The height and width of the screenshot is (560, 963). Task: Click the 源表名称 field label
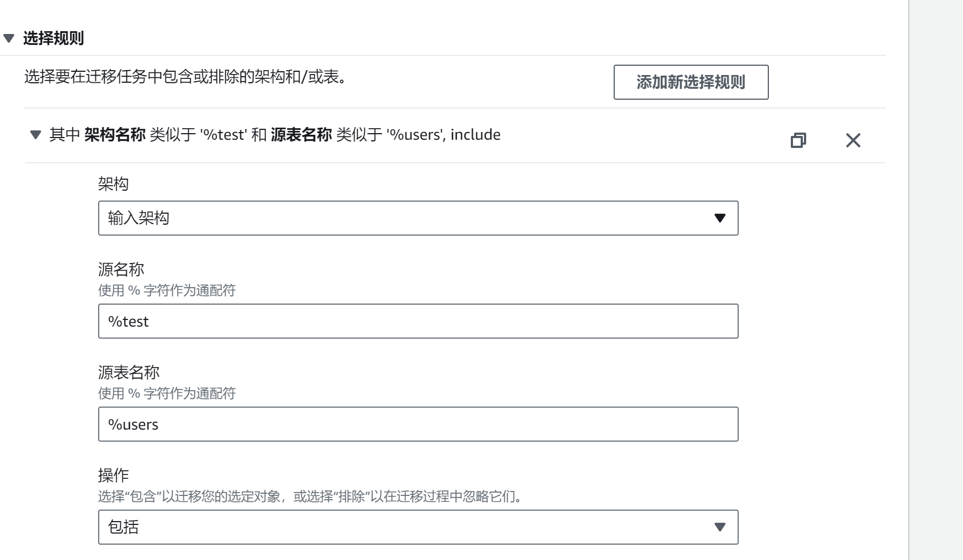tap(129, 372)
